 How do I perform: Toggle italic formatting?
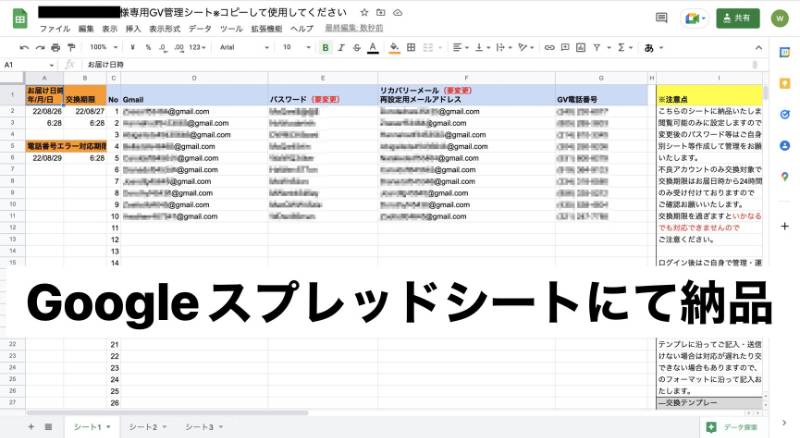coord(341,47)
